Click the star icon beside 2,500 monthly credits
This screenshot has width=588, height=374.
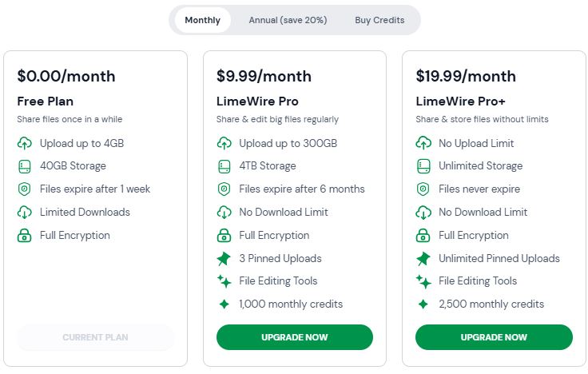(x=423, y=304)
